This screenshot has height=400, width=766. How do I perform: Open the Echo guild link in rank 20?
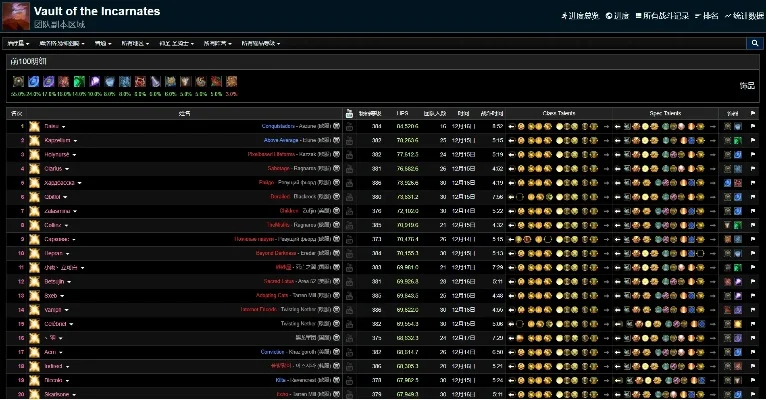282,394
